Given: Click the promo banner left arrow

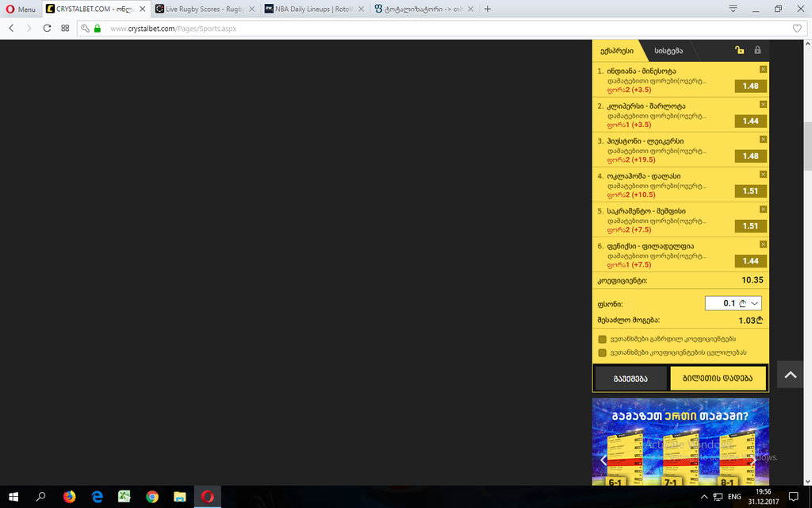Looking at the screenshot, I should [603, 460].
